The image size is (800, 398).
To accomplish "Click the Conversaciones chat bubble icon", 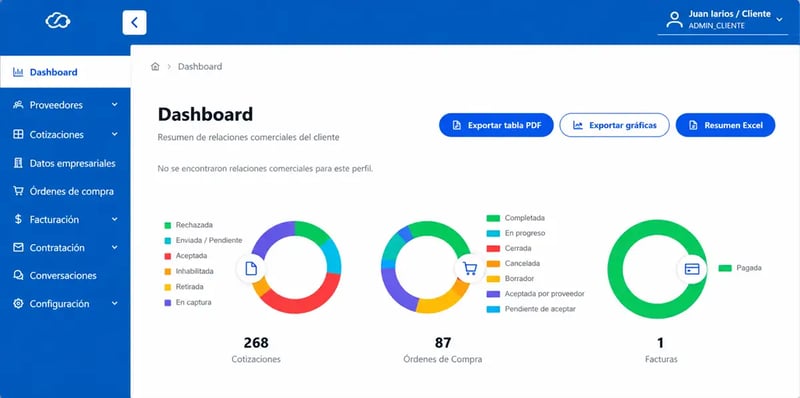I will point(18,276).
